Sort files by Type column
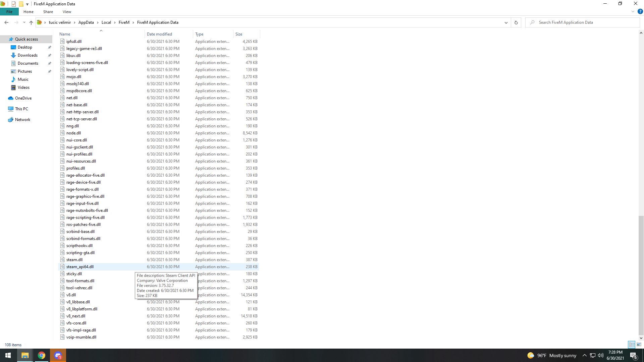The image size is (644, 362). [213, 34]
